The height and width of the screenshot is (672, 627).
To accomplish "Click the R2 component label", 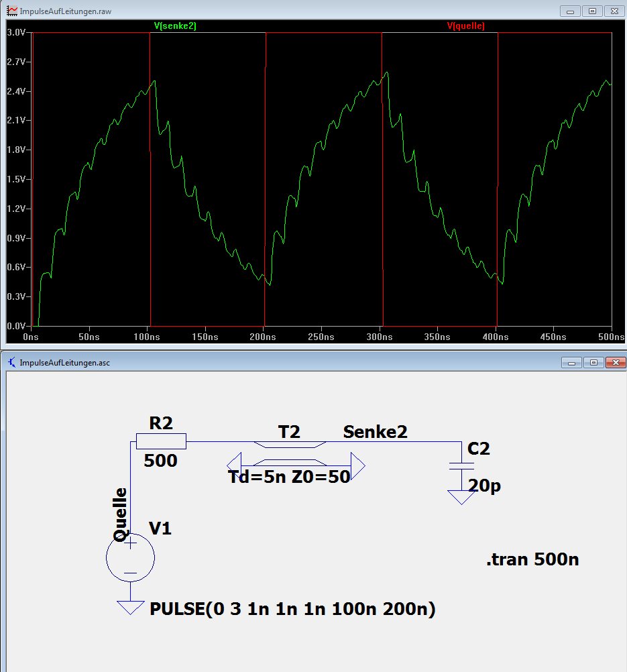I will point(161,423).
